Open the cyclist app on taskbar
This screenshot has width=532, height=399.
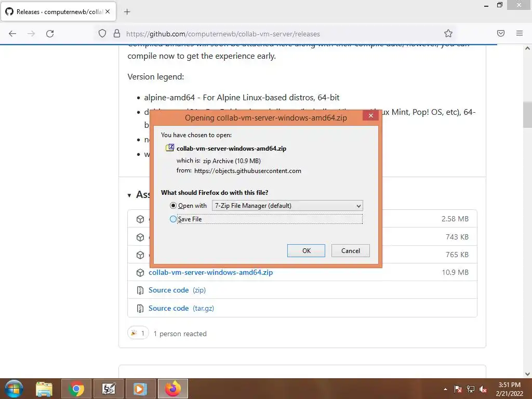point(109,389)
